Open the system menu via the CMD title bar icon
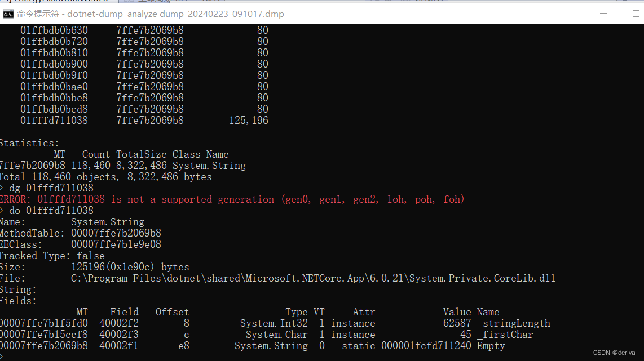The width and height of the screenshot is (644, 361). coord(8,14)
